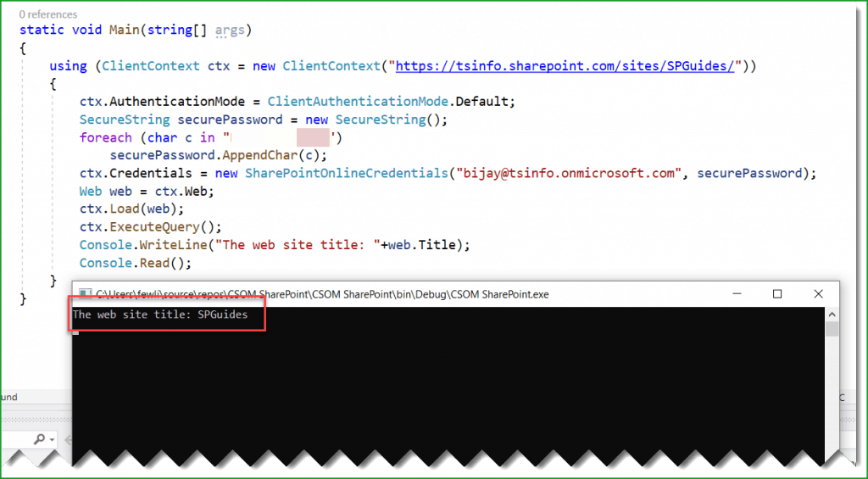The width and height of the screenshot is (868, 479).
Task: Click "ctx.AuthenticationMode" property
Action: coord(162,102)
